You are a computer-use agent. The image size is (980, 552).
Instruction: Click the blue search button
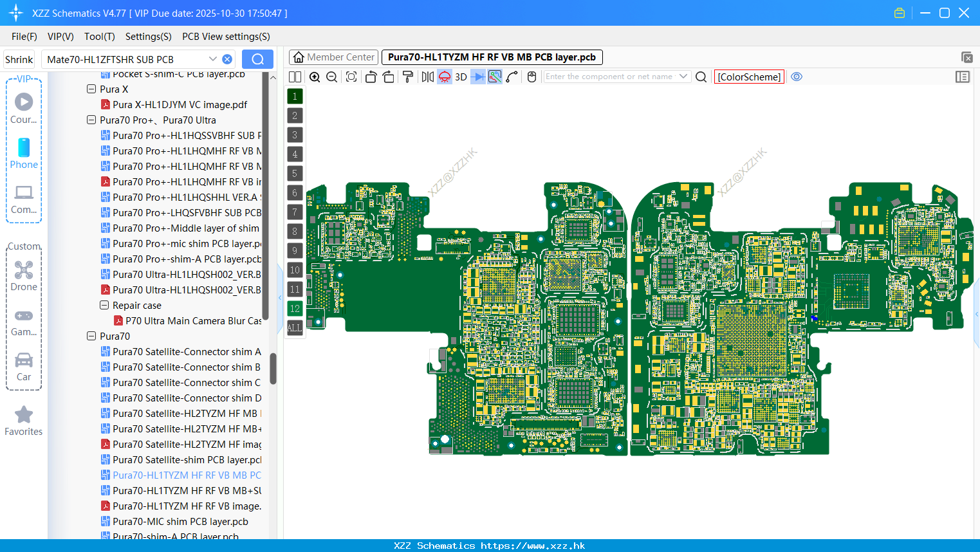[x=257, y=59]
